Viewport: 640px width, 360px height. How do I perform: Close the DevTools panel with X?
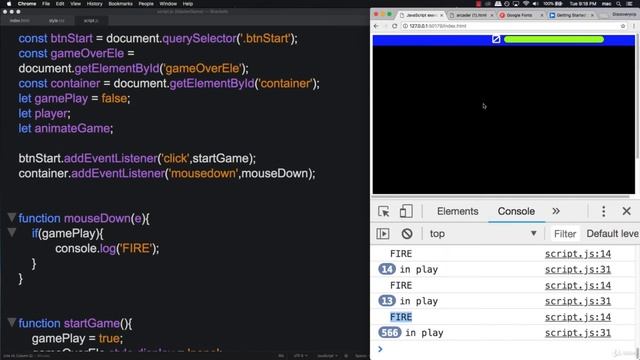tap(627, 211)
